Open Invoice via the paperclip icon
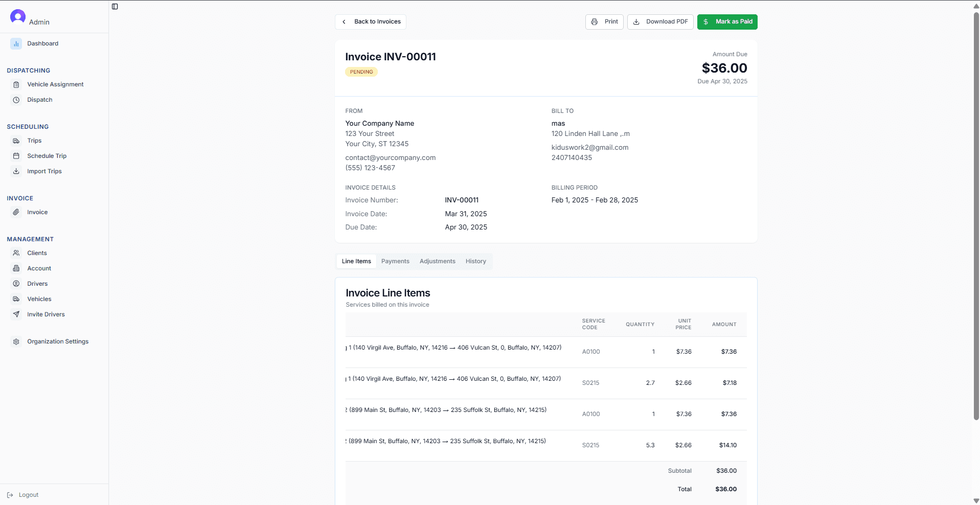This screenshot has height=505, width=980. [x=16, y=212]
